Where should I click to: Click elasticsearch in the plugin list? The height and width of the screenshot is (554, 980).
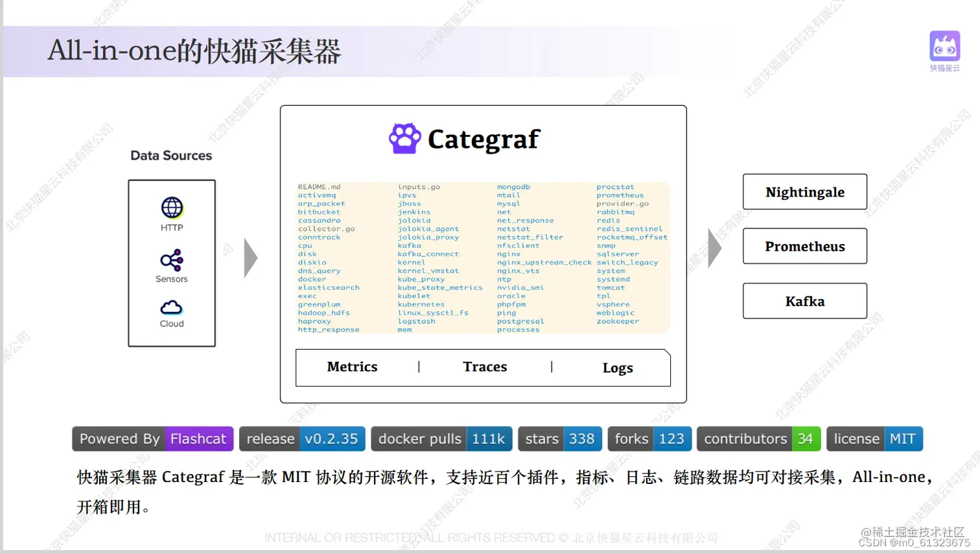329,288
